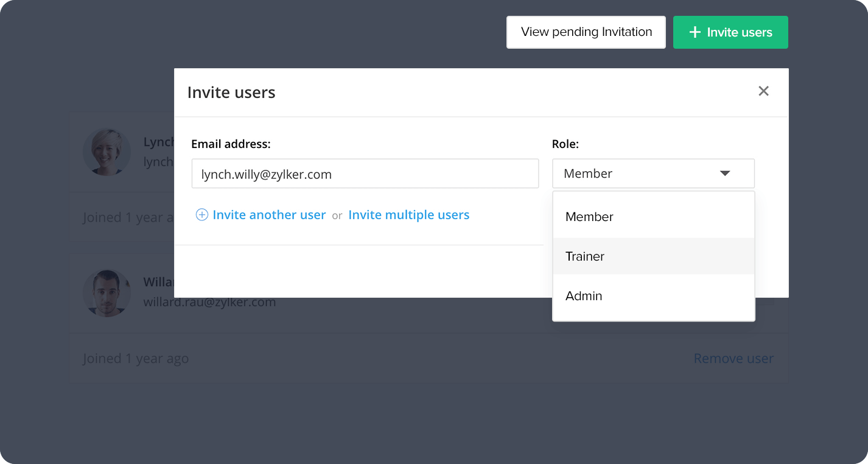
Task: Click the Email address input field
Action: click(x=365, y=174)
